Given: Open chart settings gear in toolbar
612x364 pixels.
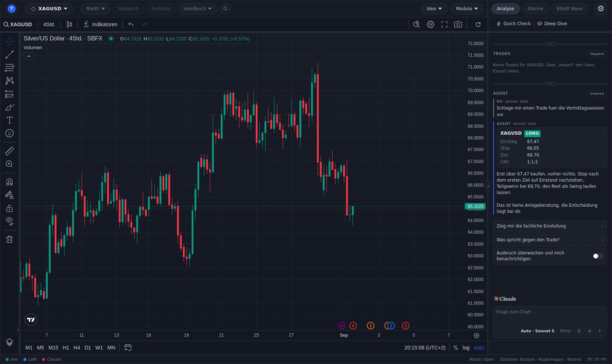Looking at the screenshot, I should [x=431, y=24].
